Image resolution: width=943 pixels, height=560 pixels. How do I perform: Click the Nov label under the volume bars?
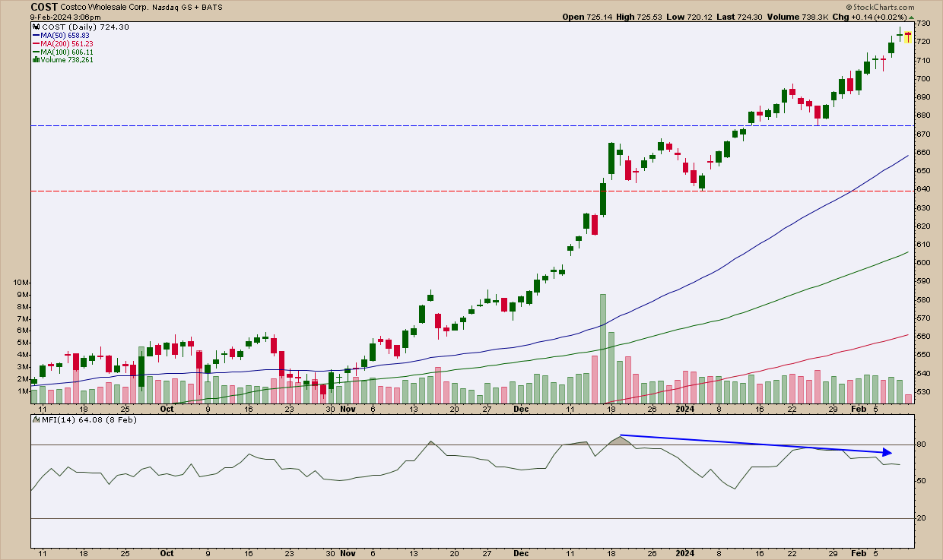pos(348,408)
